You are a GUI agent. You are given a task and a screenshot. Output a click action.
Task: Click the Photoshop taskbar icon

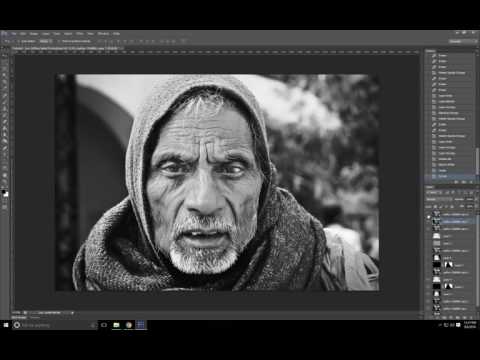coord(140,325)
